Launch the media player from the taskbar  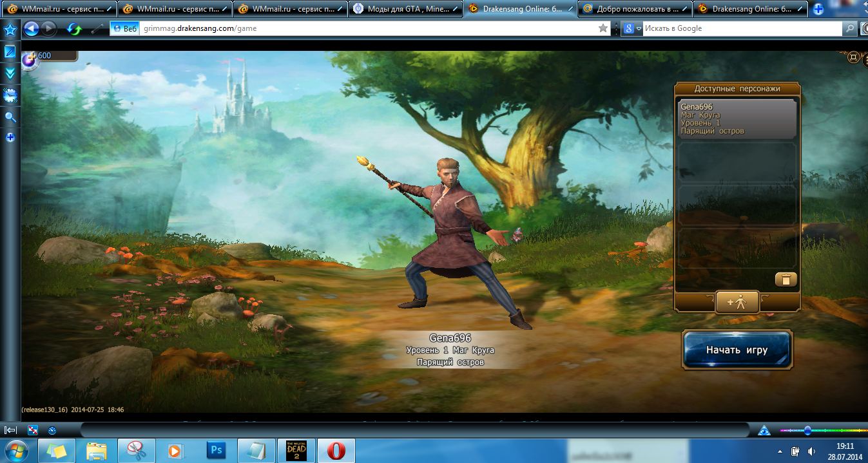point(175,451)
